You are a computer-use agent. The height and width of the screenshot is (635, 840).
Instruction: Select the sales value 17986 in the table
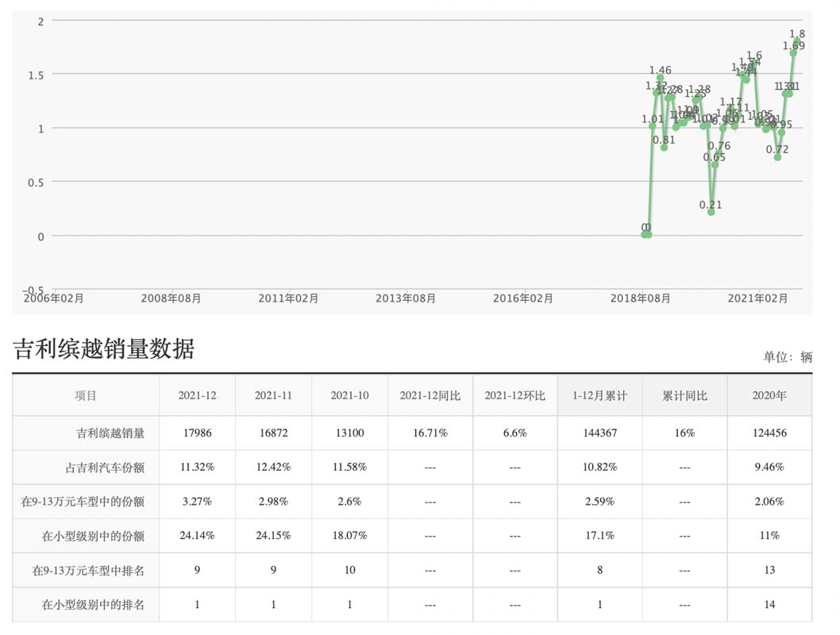(x=196, y=433)
